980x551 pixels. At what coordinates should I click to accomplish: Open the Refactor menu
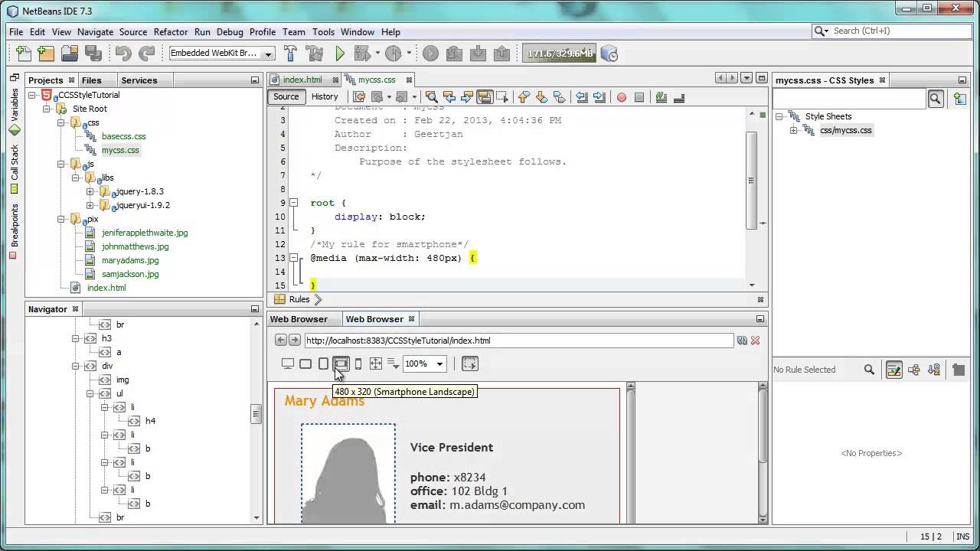click(171, 32)
